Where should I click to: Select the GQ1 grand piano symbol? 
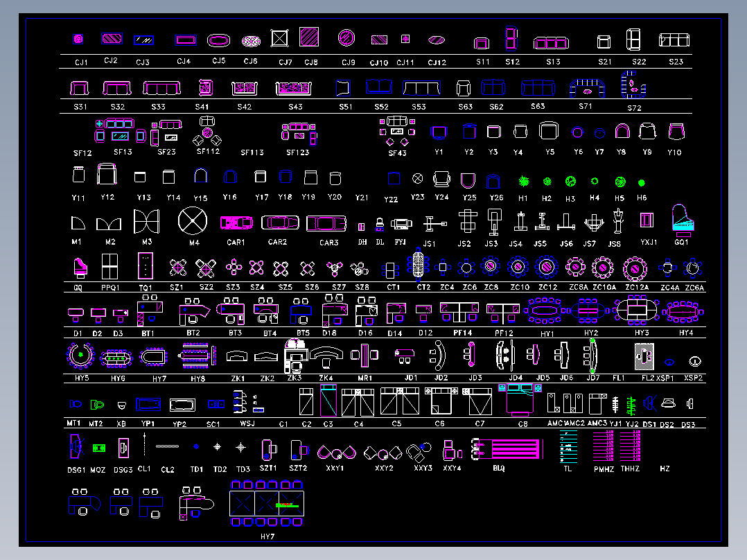[x=682, y=220]
